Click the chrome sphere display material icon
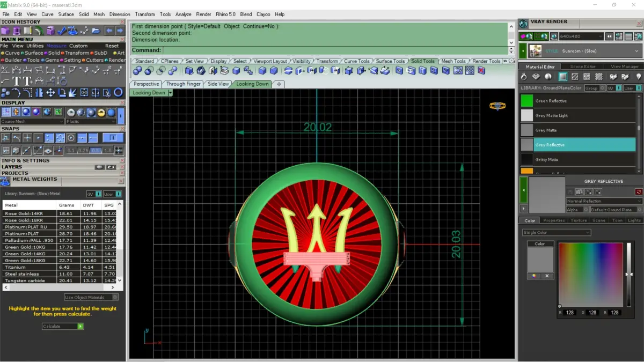Image resolution: width=644 pixels, height=362 pixels. (x=71, y=112)
